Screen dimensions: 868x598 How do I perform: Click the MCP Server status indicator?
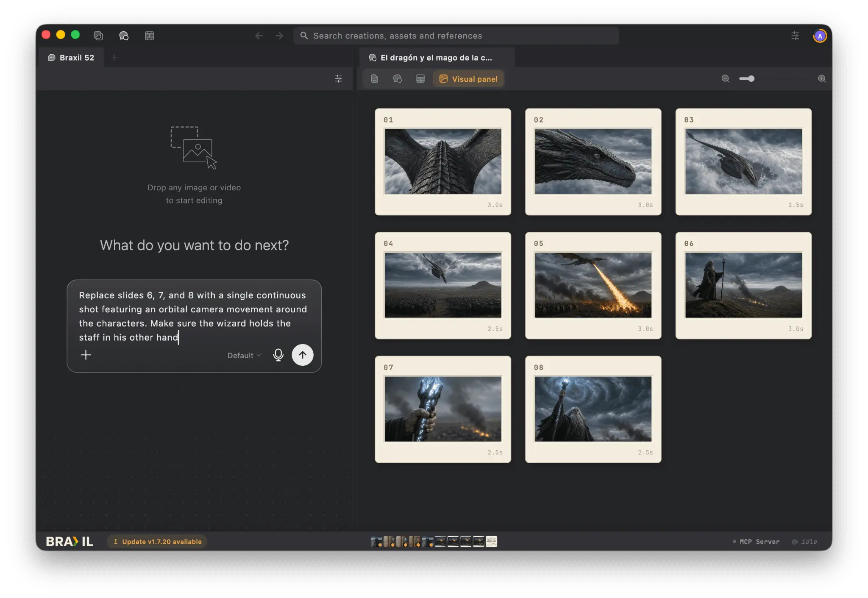[x=756, y=542]
